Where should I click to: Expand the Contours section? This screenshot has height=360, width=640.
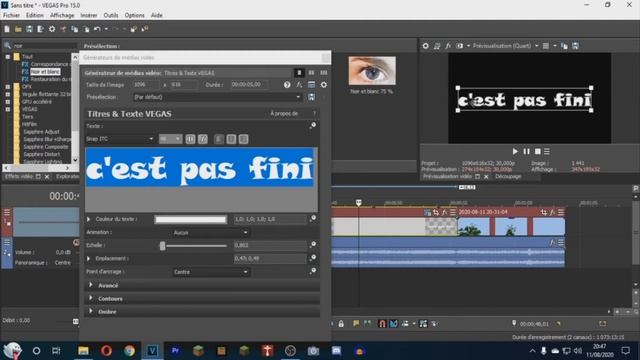[x=91, y=298]
